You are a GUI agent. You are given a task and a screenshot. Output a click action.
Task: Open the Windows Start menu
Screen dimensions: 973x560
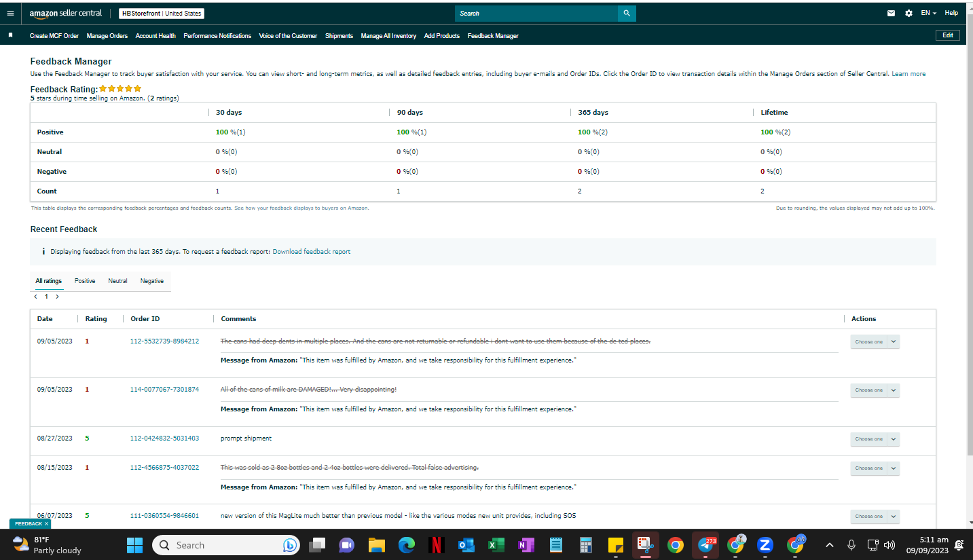click(x=135, y=545)
